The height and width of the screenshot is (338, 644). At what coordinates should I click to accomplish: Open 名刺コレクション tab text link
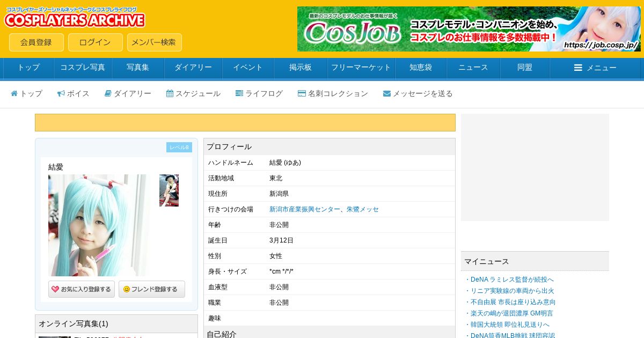[338, 93]
